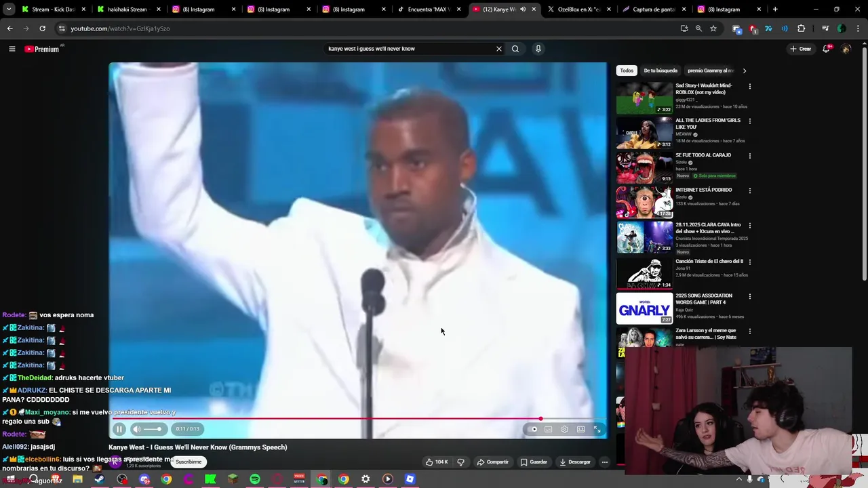Open options for Sad Story Roblox video

(749, 86)
